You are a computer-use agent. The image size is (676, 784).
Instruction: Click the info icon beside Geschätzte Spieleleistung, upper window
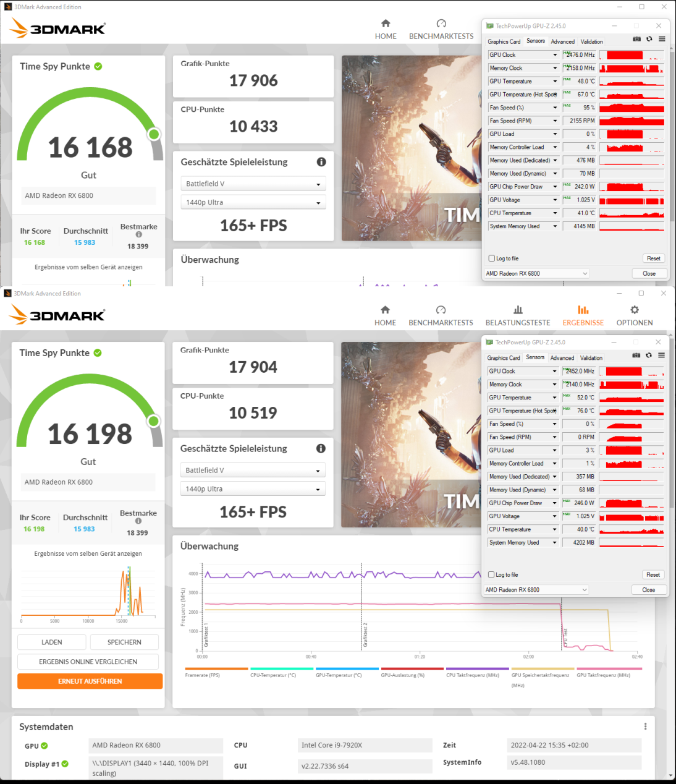[321, 162]
